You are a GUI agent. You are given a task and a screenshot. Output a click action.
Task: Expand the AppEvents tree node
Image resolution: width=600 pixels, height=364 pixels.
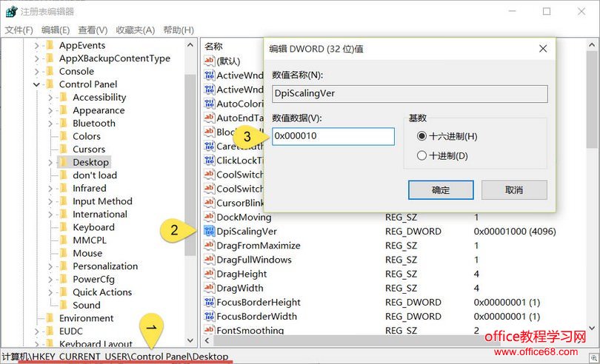(37, 46)
